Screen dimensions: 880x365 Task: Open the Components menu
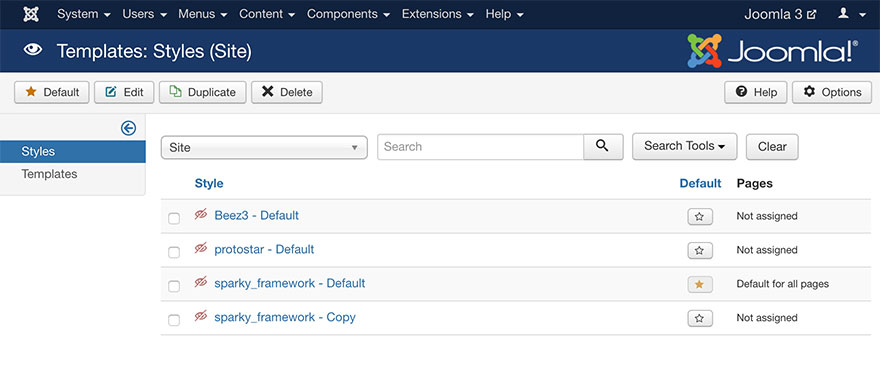[349, 14]
